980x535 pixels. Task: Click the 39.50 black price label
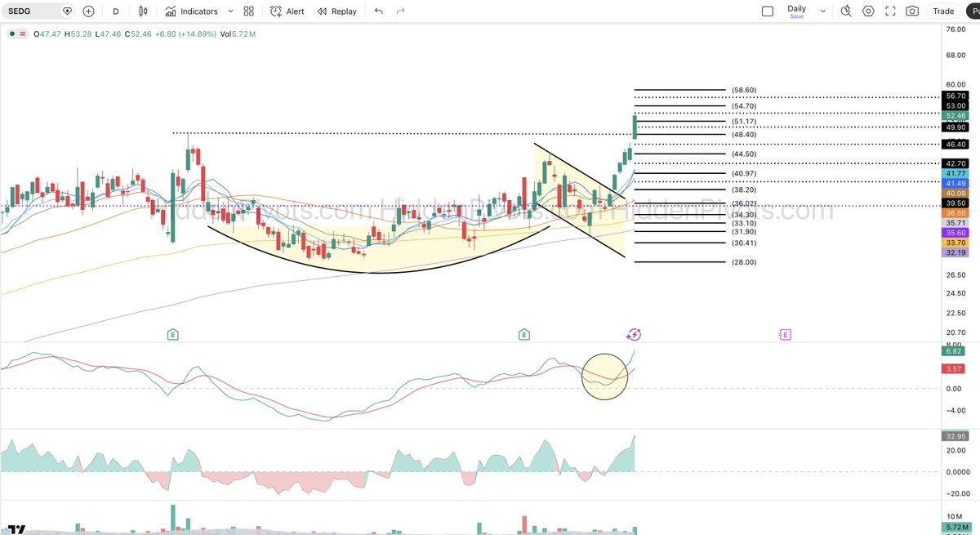pyautogui.click(x=955, y=203)
